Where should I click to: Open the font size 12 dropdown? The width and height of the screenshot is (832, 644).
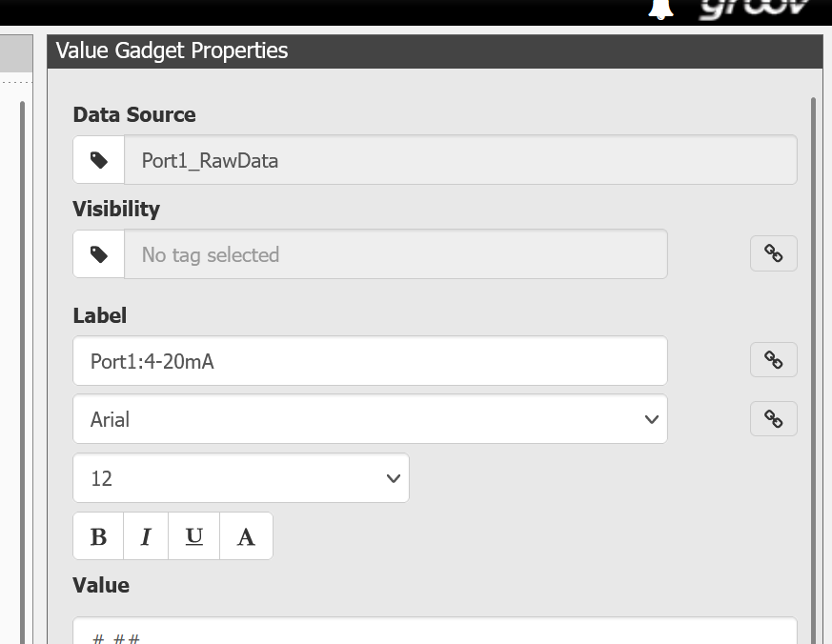tap(241, 478)
